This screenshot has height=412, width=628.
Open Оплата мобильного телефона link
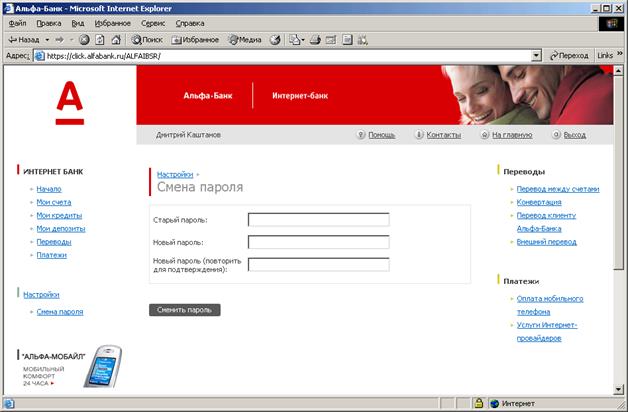[550, 305]
